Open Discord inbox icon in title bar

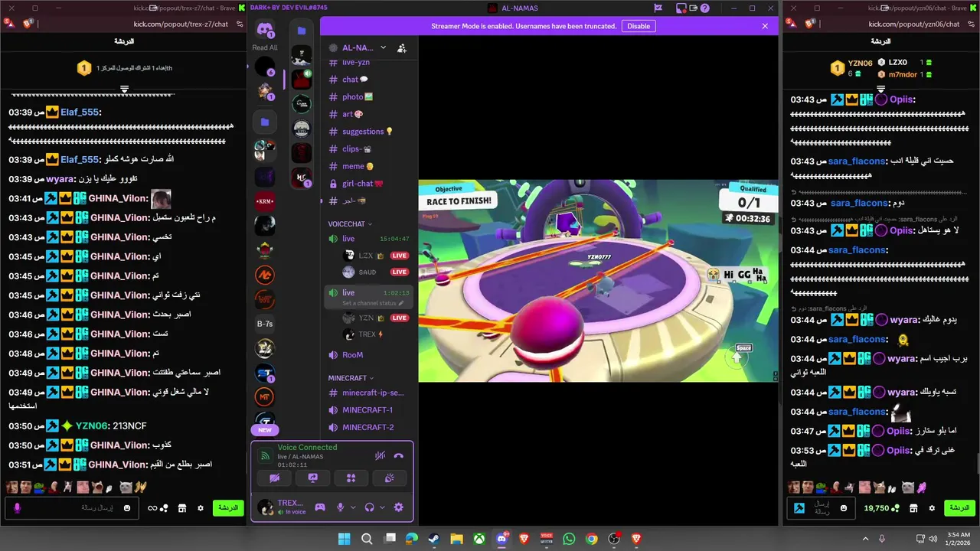click(x=681, y=8)
